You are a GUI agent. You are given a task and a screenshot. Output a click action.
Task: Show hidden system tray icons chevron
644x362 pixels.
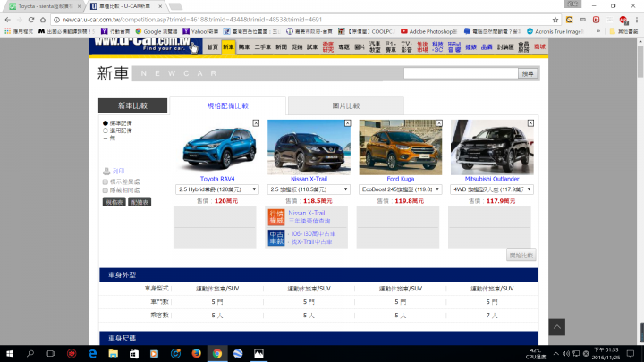point(555,353)
